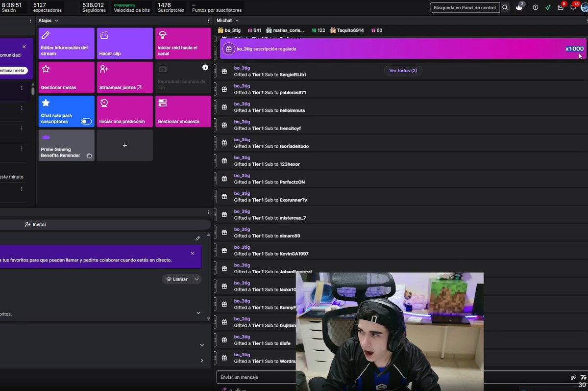The width and height of the screenshot is (588, 391).
Task: Click the gift icon beside the ExorunnerTv row
Action: pyautogui.click(x=224, y=197)
